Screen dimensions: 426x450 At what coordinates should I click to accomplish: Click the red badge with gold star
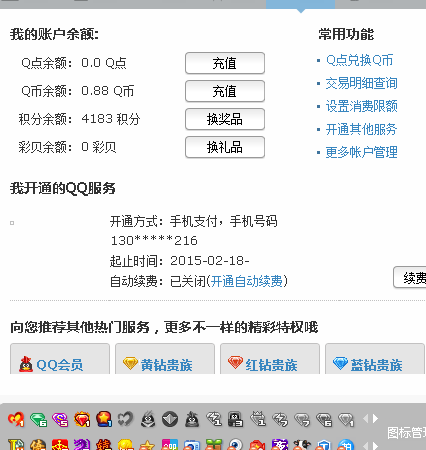coord(104,419)
